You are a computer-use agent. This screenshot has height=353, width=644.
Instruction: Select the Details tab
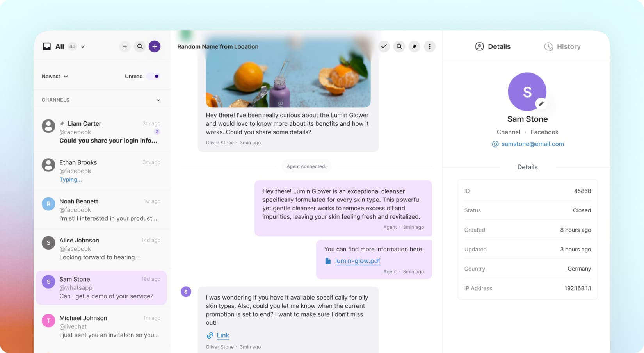(x=493, y=46)
